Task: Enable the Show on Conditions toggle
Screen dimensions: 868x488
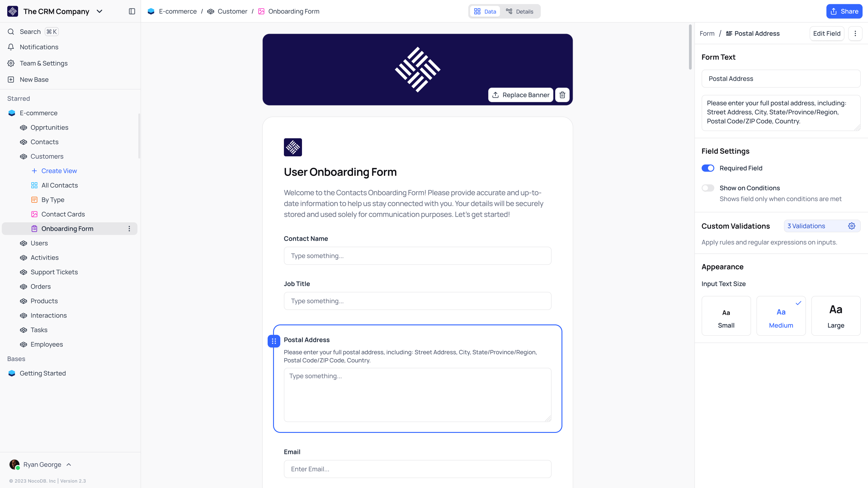Action: [708, 188]
